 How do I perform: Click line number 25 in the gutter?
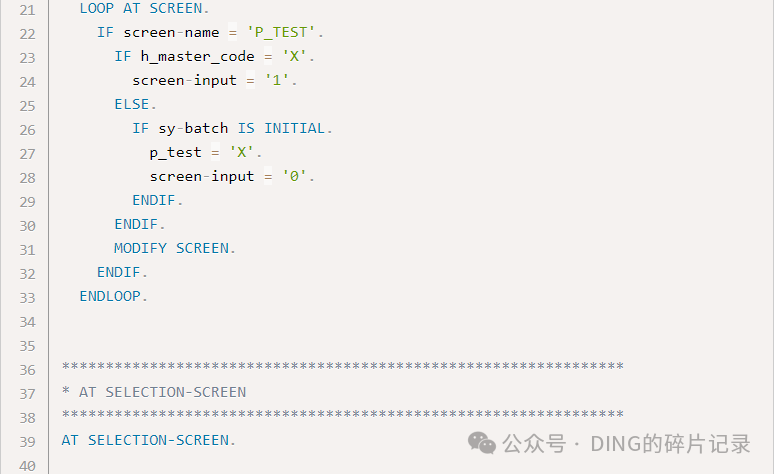(x=27, y=106)
